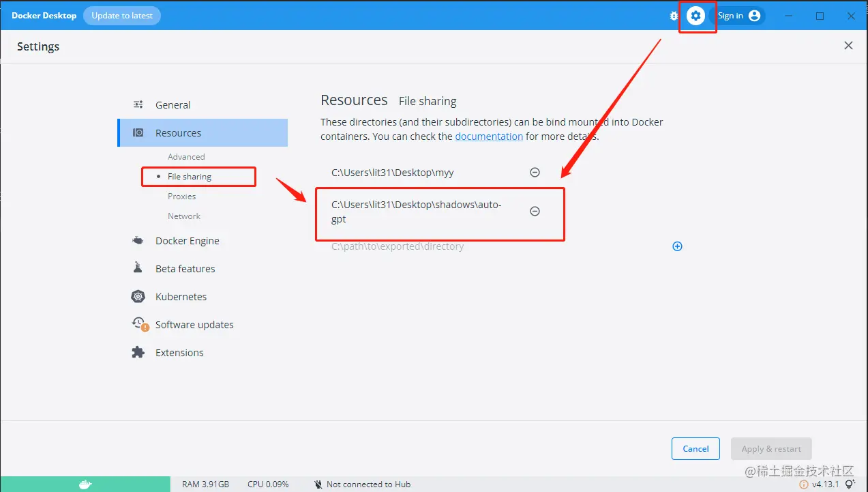
Task: Click the add directory plus icon
Action: tap(678, 246)
